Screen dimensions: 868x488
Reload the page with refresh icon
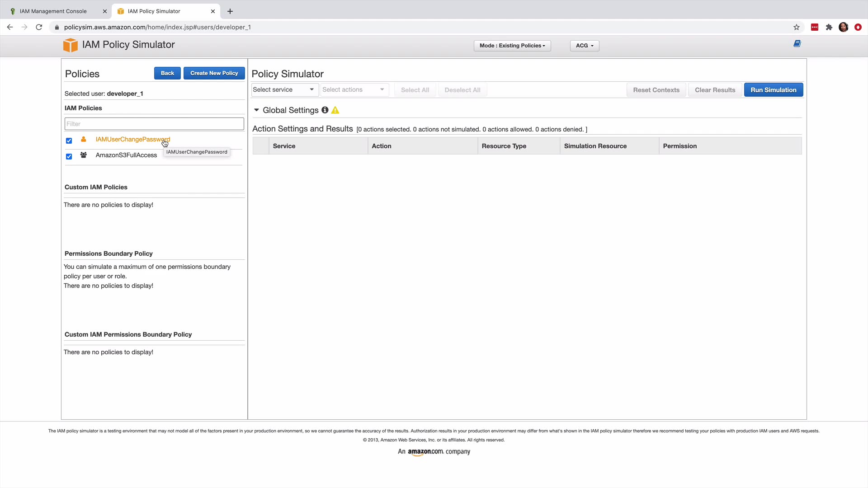coord(39,27)
